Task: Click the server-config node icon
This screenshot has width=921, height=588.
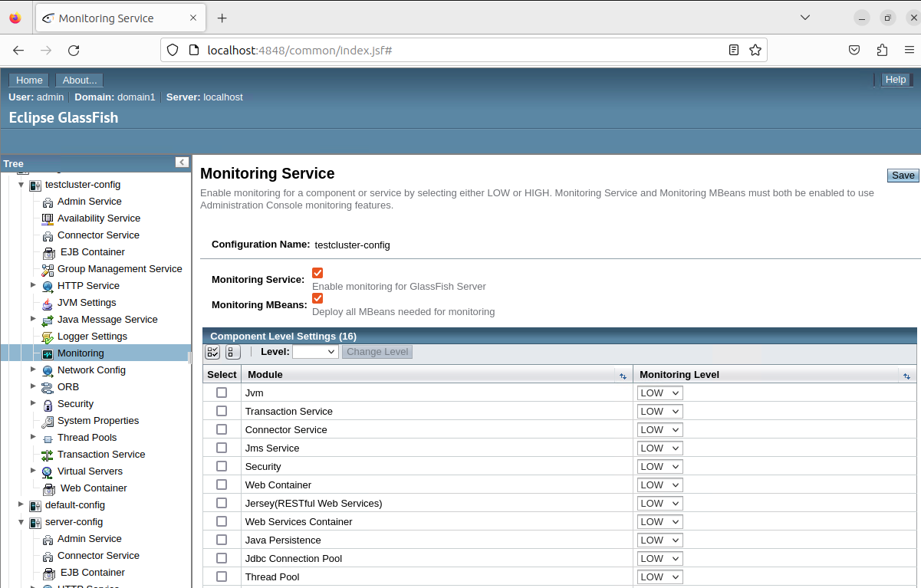Action: point(35,522)
